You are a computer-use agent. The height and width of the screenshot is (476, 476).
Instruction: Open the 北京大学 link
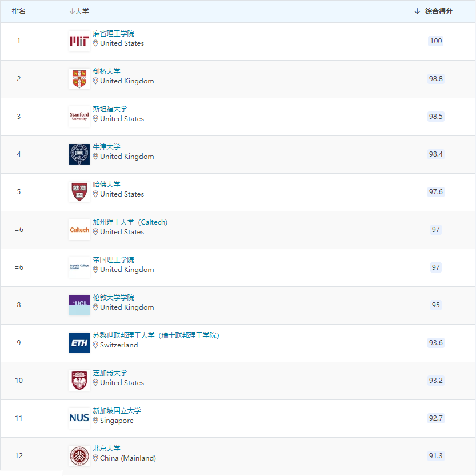(x=106, y=449)
